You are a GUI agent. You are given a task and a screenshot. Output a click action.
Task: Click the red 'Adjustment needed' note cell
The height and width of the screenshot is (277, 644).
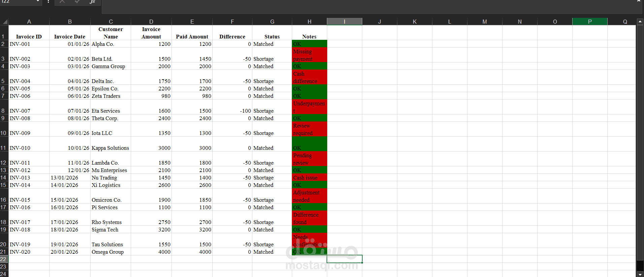(x=309, y=196)
